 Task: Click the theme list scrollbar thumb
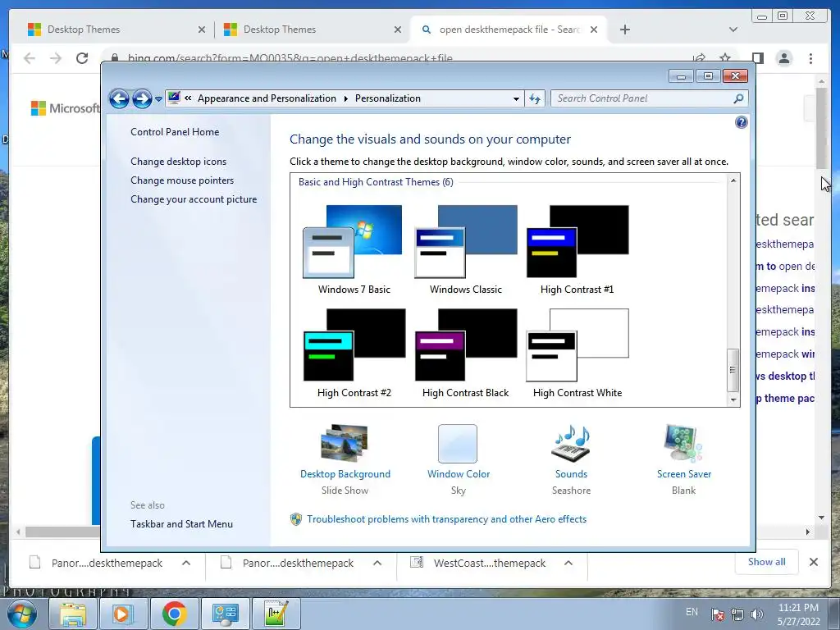point(733,370)
